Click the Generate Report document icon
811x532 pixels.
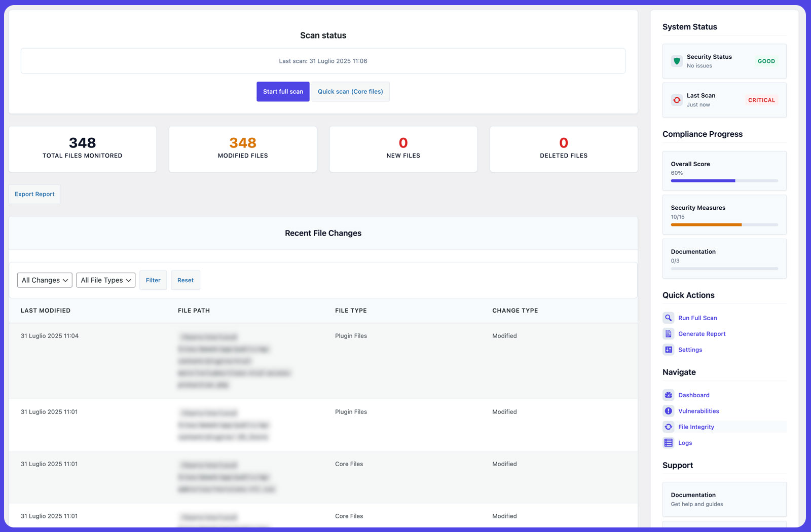[x=668, y=333]
